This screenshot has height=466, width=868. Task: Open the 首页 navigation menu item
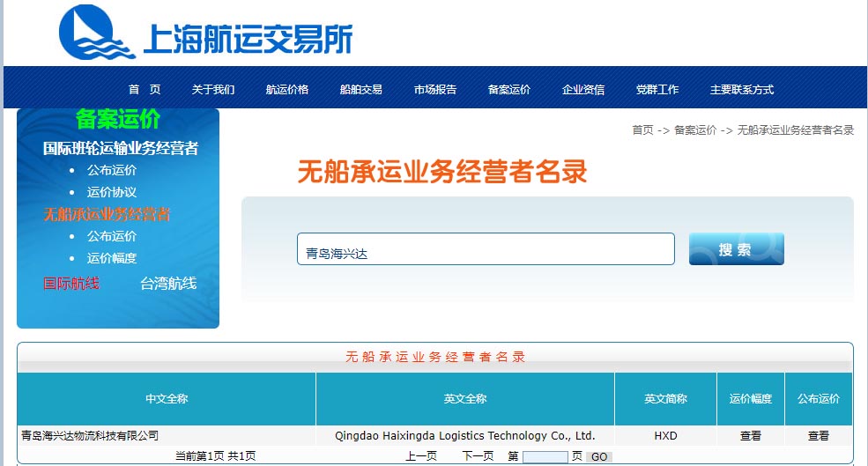coord(145,90)
